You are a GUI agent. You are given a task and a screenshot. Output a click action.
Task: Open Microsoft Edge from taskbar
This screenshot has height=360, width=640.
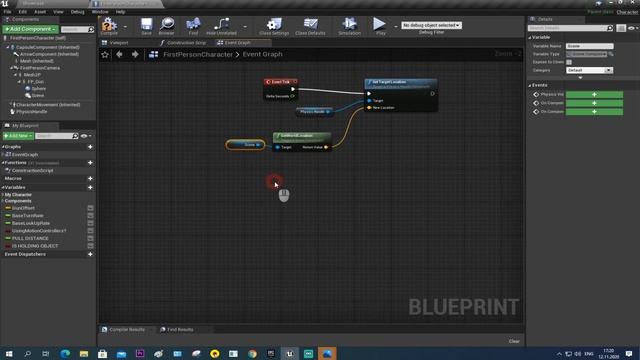coord(65,353)
